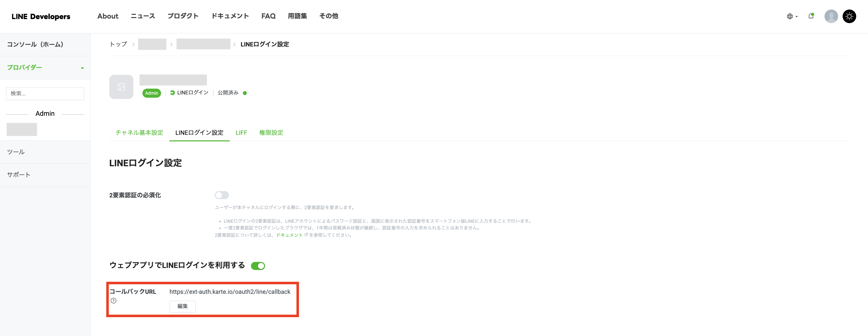Follow the ドキュメント link about 2要素認証
Image resolution: width=868 pixels, height=336 pixels.
tap(289, 235)
